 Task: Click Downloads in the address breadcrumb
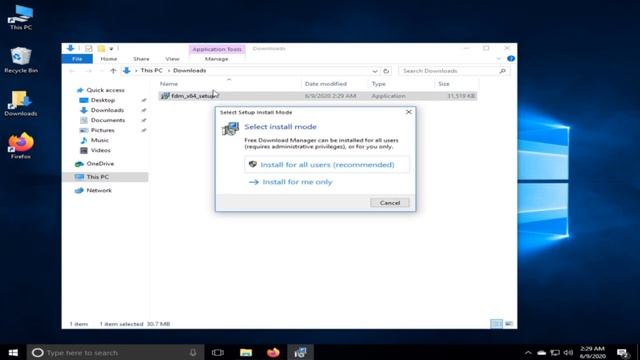(x=189, y=71)
